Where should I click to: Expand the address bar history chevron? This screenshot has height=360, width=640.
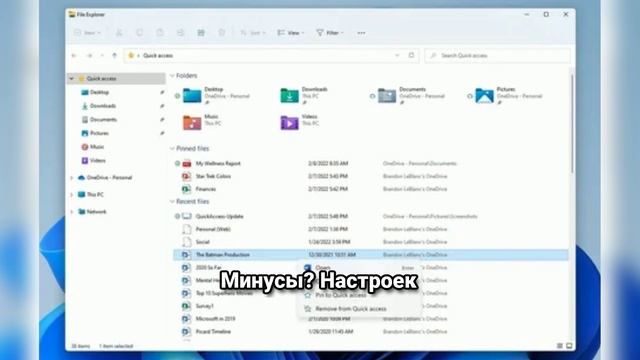click(x=397, y=55)
